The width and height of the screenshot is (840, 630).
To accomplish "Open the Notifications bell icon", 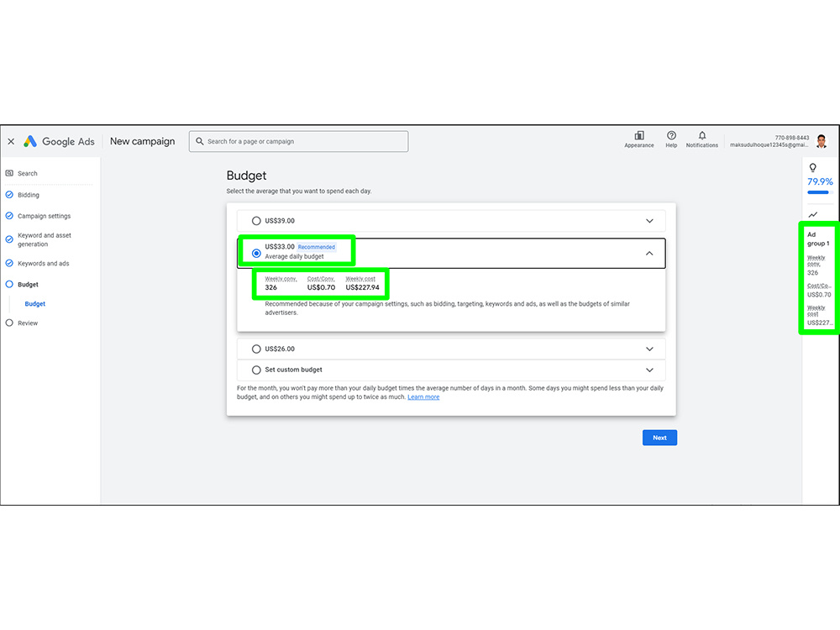I will tap(701, 135).
